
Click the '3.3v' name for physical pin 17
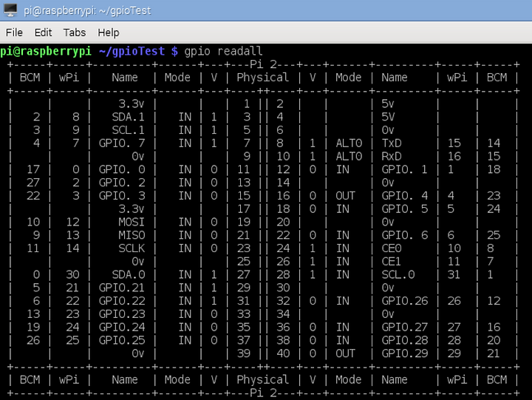pyautogui.click(x=132, y=209)
